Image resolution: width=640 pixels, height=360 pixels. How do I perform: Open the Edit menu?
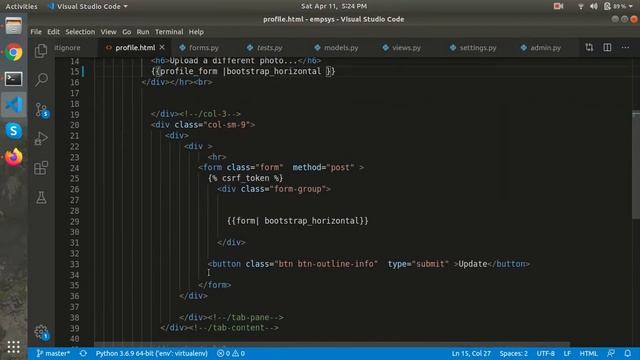[x=53, y=32]
